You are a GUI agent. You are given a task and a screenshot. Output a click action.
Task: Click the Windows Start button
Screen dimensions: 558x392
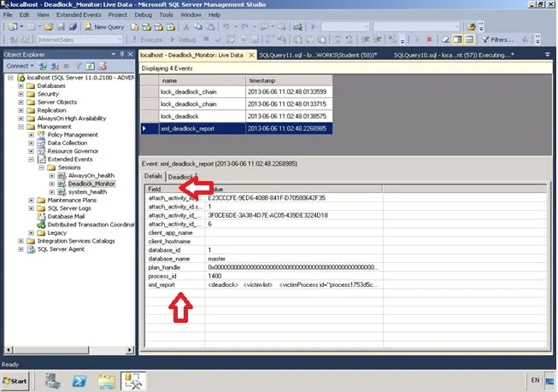[15, 381]
